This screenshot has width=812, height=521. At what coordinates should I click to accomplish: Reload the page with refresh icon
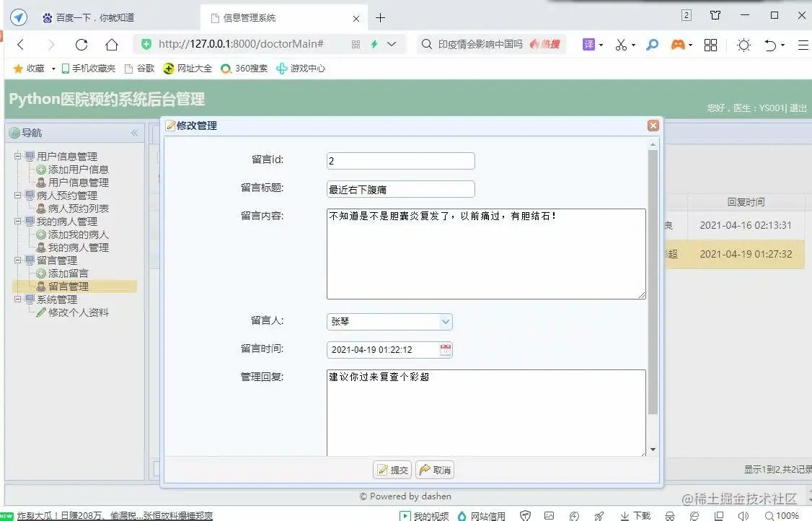[x=81, y=45]
